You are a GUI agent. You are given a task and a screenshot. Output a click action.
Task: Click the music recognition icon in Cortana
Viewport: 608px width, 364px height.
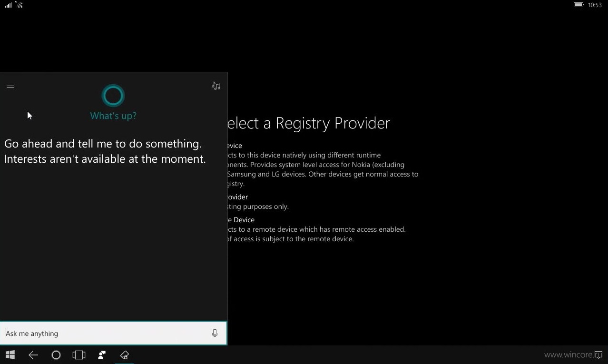tap(216, 86)
